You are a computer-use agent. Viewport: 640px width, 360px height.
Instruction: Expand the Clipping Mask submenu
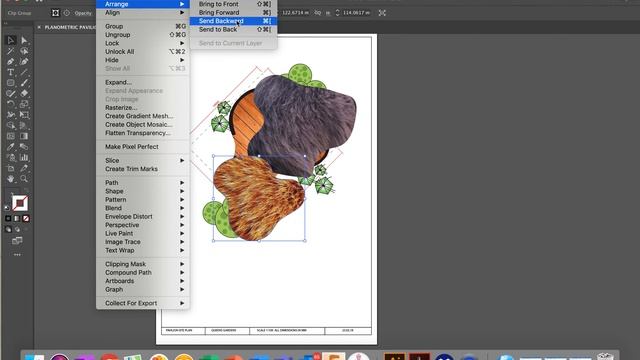(143, 264)
